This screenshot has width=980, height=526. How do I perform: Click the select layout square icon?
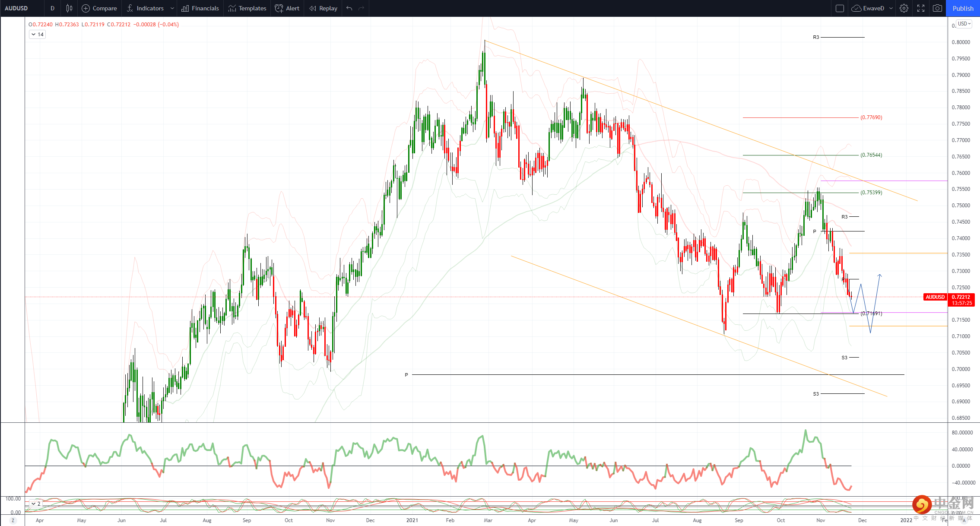click(x=840, y=8)
